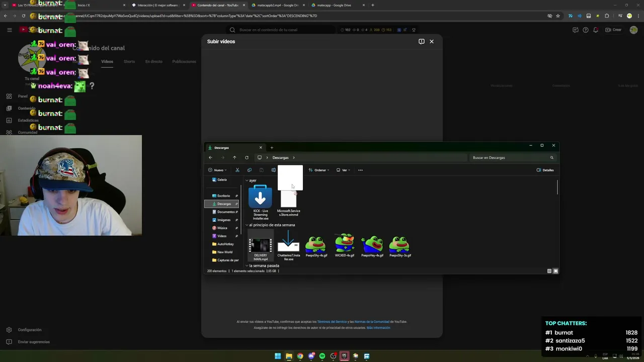Bookmark page with star icon
This screenshot has height=362, width=644.
pyautogui.click(x=558, y=16)
